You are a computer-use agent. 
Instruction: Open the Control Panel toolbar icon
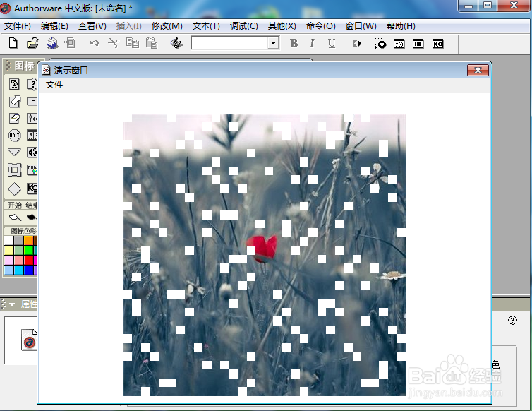pos(380,44)
